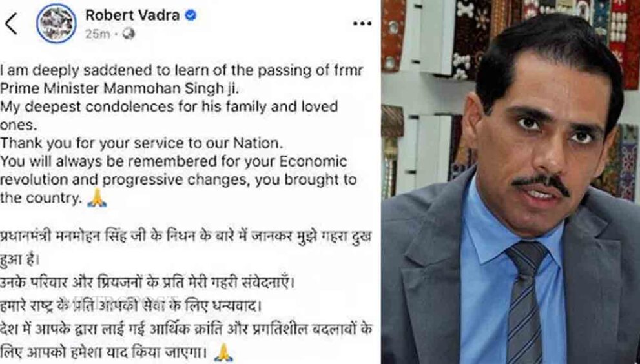Click the 'I am deeply saddened' sentence

181,70
